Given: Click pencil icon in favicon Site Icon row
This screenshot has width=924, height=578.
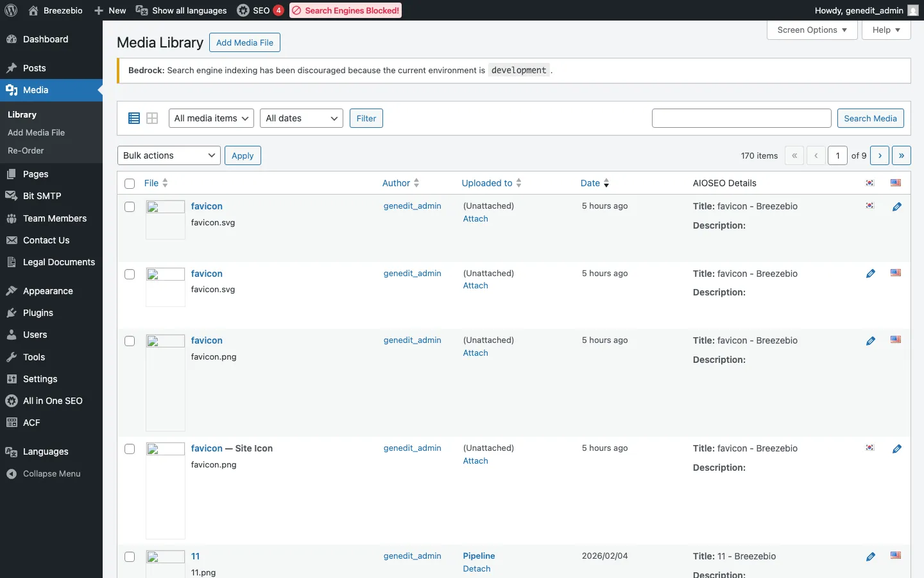Looking at the screenshot, I should pos(897,449).
